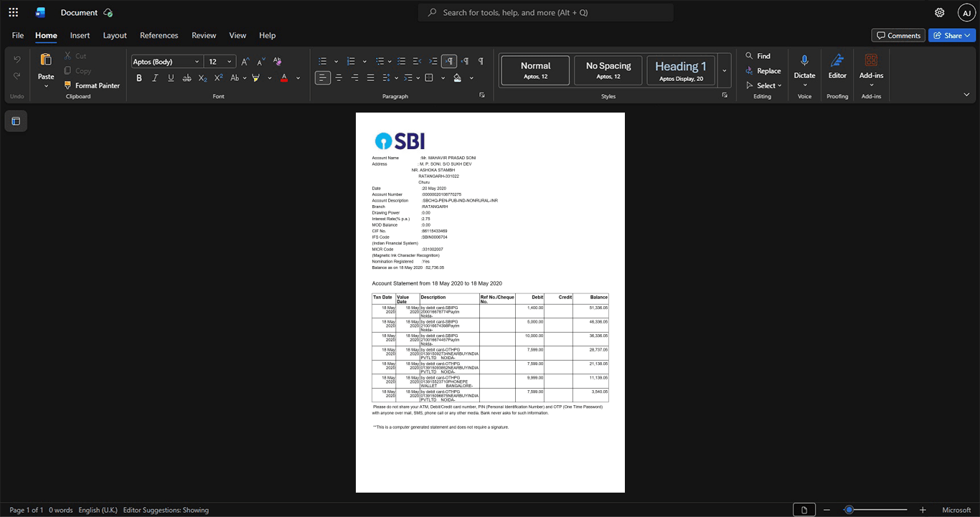This screenshot has height=517, width=980.
Task: Toggle strikethrough formatting
Action: tap(187, 77)
